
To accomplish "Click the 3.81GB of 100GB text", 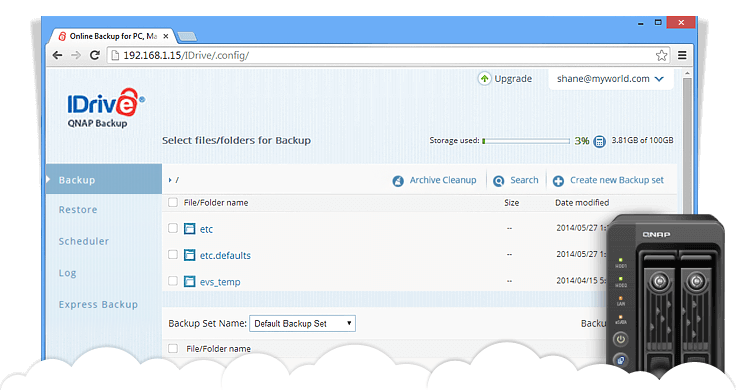I will point(642,141).
